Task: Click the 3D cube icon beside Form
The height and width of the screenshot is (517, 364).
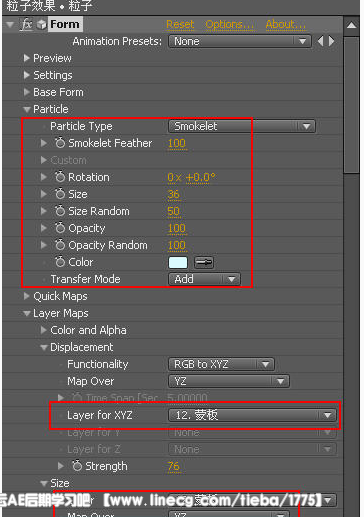Action: [x=41, y=25]
